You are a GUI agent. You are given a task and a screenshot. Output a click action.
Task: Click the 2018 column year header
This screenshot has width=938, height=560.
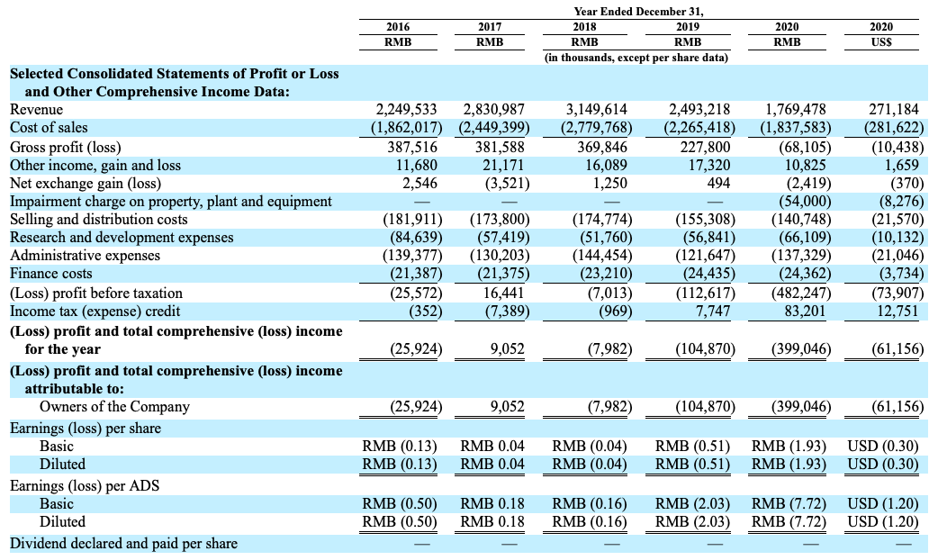584,27
